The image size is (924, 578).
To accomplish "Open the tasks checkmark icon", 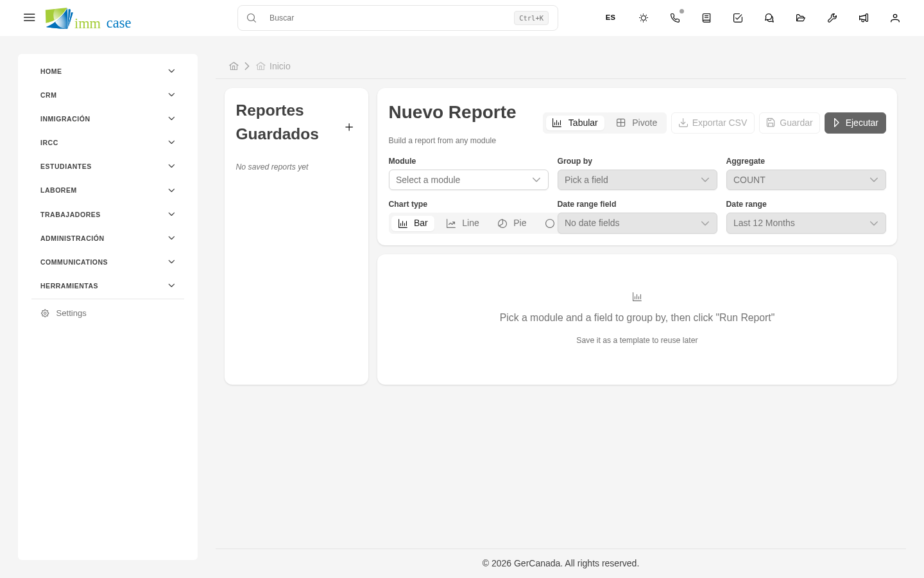I will click(738, 18).
